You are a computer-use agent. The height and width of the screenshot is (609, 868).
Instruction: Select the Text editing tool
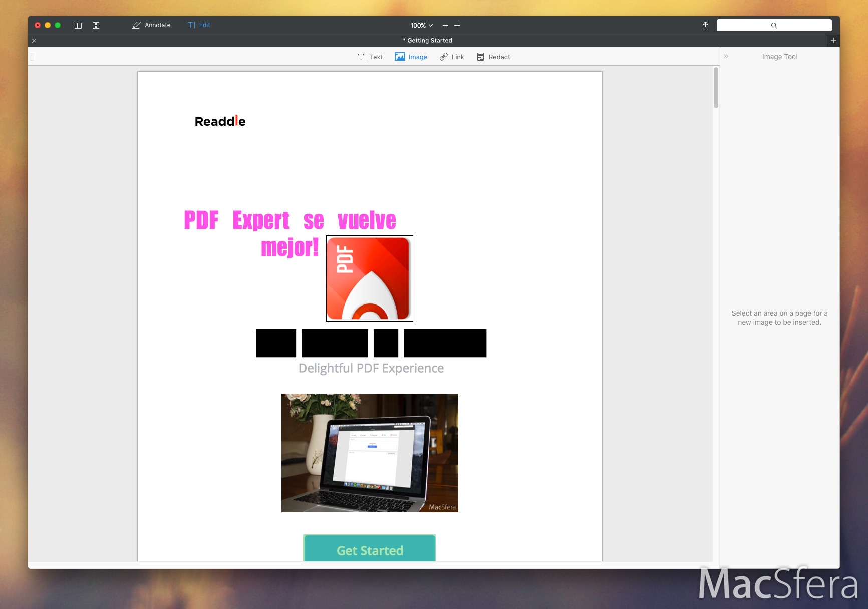(370, 57)
